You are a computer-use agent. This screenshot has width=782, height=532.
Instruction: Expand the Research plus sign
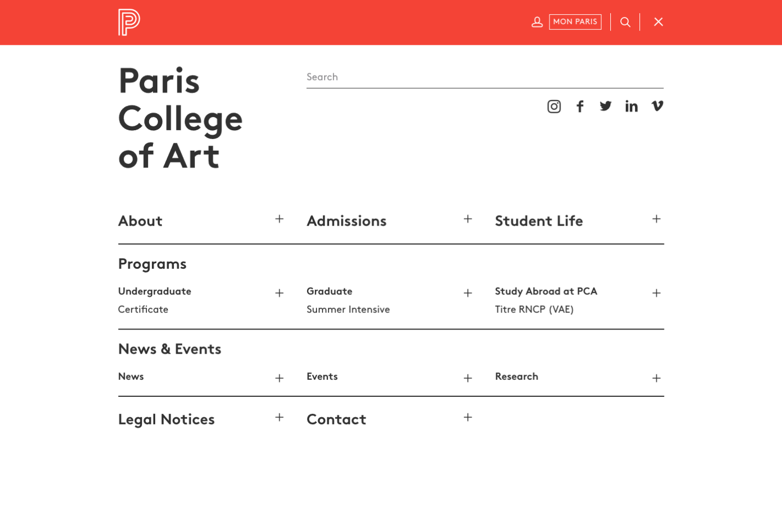[x=656, y=378]
